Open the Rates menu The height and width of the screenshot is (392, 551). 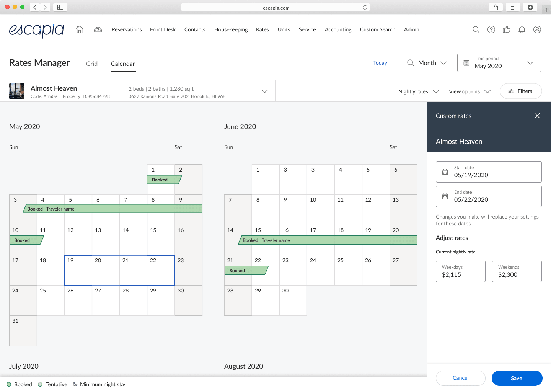(262, 29)
